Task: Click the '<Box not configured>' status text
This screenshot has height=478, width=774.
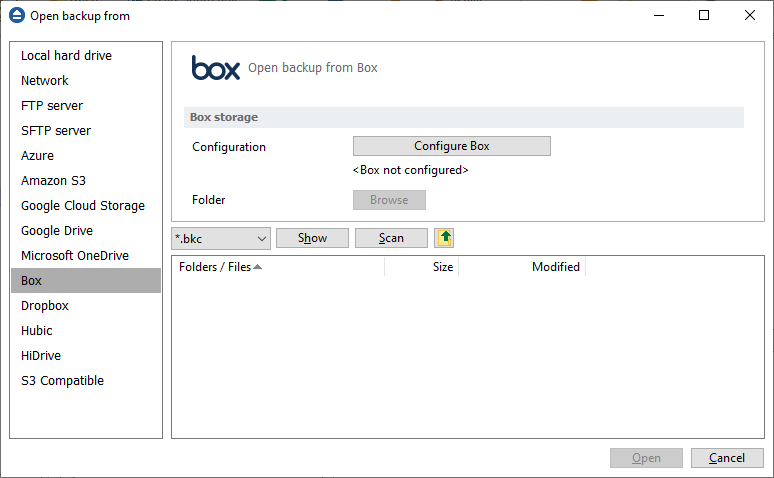Action: (411, 170)
